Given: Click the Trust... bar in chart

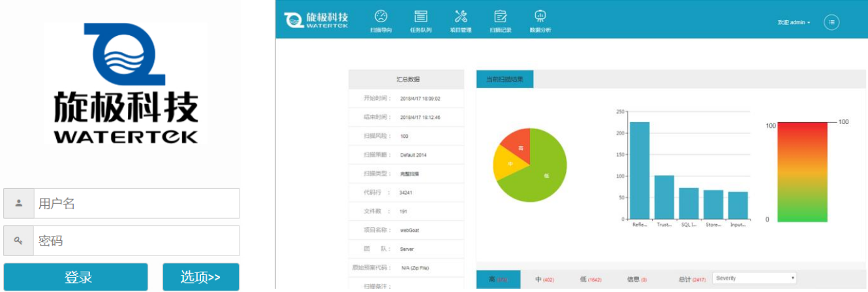Looking at the screenshot, I should pyautogui.click(x=664, y=197).
